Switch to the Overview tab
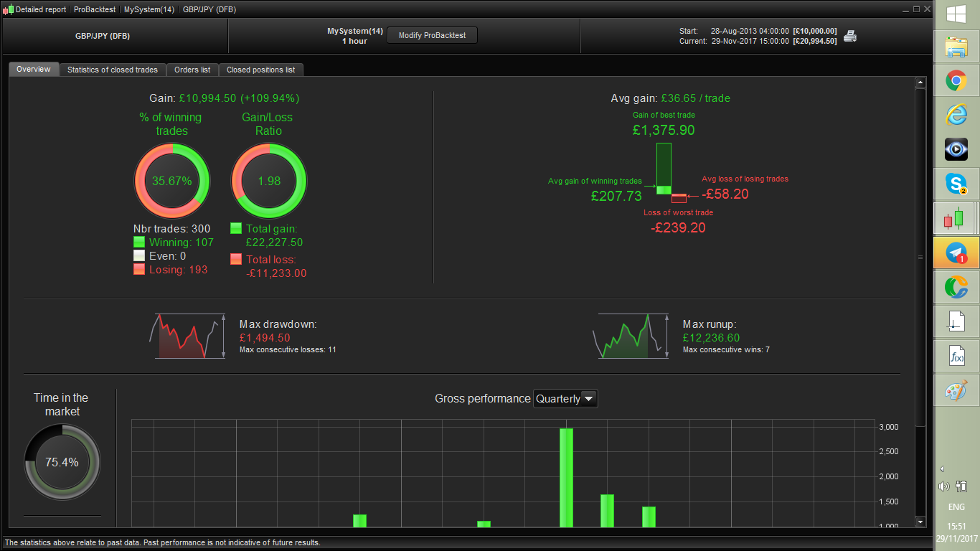 click(34, 70)
